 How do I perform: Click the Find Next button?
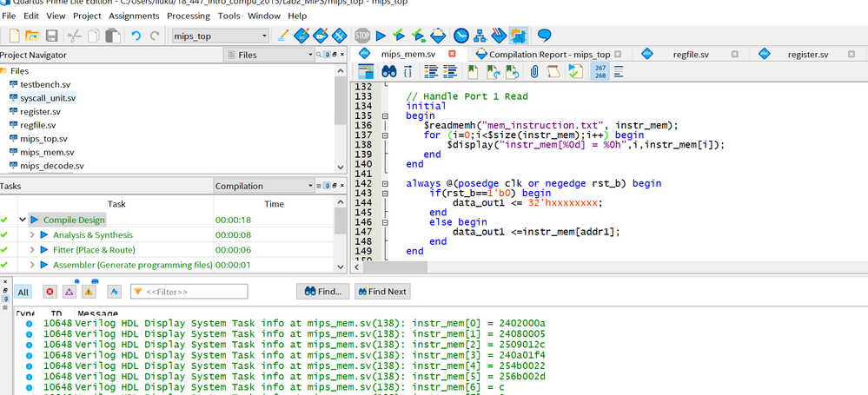pyautogui.click(x=381, y=292)
